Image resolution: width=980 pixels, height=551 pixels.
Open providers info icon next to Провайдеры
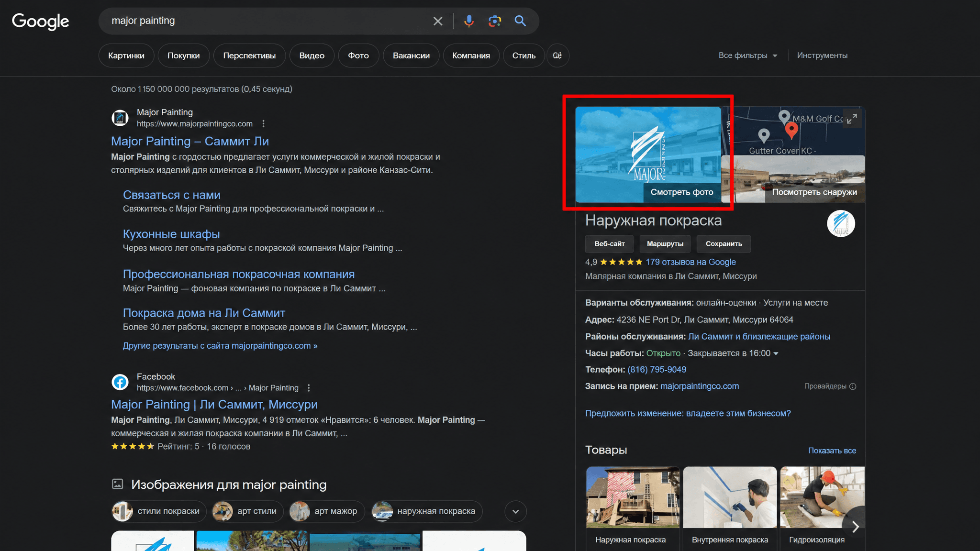click(853, 386)
